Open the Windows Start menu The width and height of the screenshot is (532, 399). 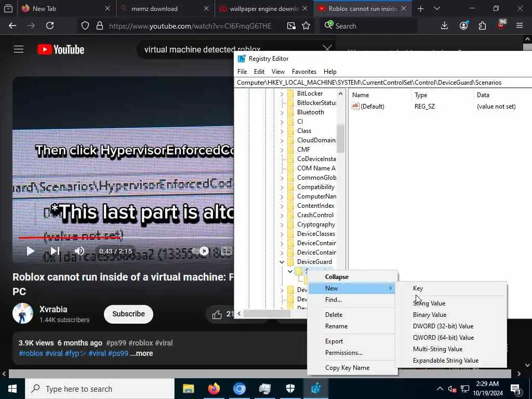pyautogui.click(x=12, y=389)
